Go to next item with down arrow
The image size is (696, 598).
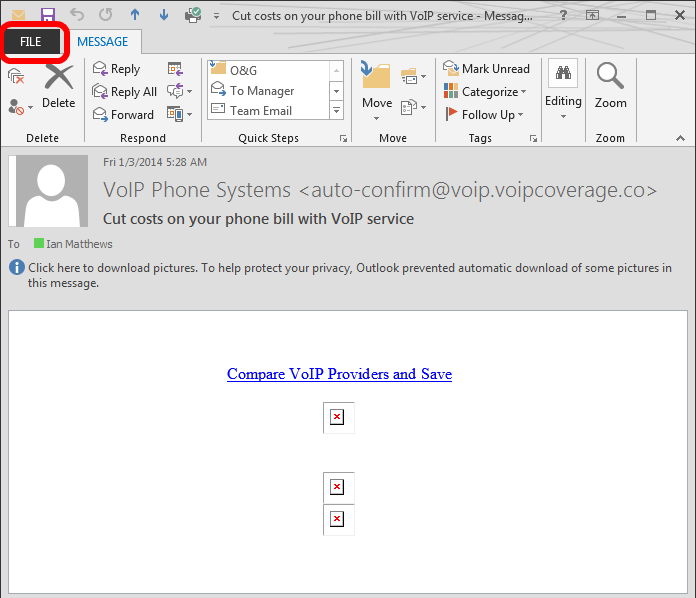point(164,15)
